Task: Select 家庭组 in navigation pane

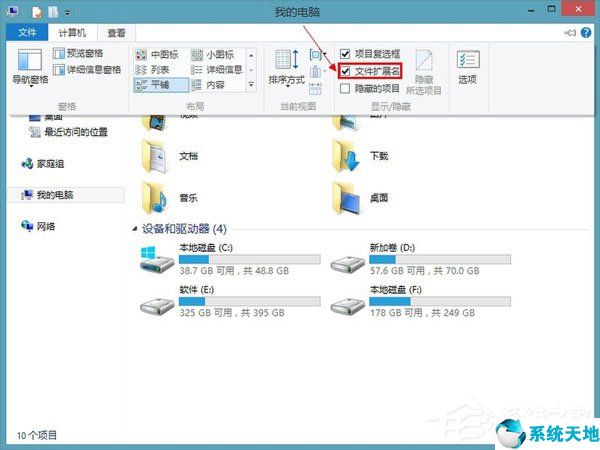Action: pos(43,164)
